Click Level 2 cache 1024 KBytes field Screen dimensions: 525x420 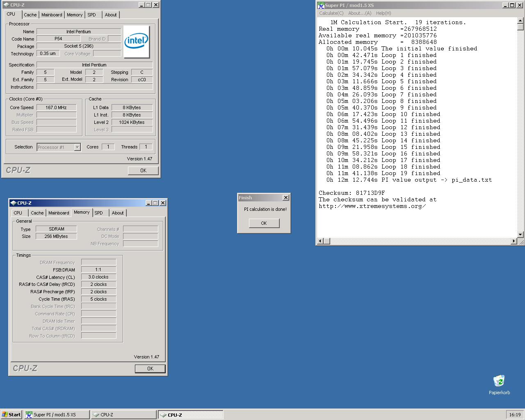click(x=132, y=122)
